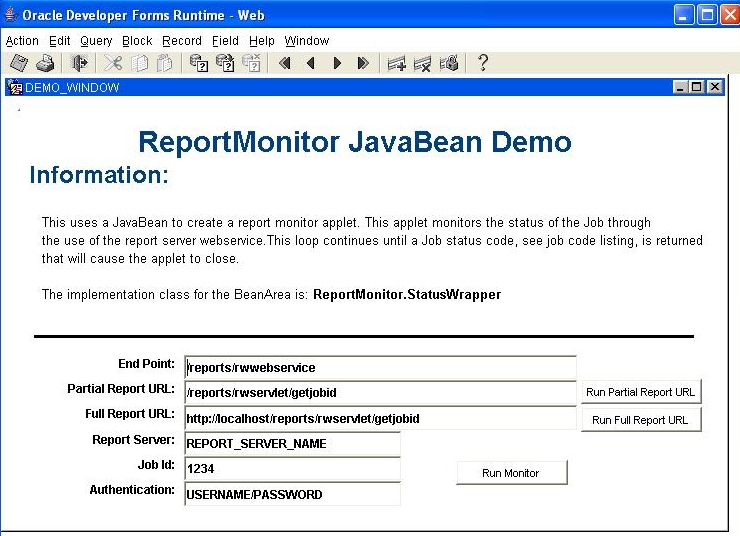The height and width of the screenshot is (536, 740).
Task: Click the Run Full Report URL button
Action: click(x=641, y=419)
